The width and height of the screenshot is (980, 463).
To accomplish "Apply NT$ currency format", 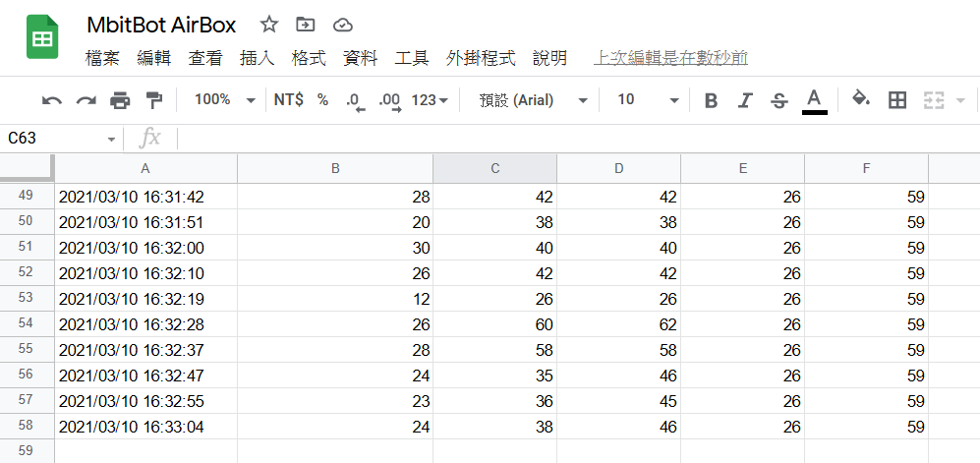I will point(289,100).
